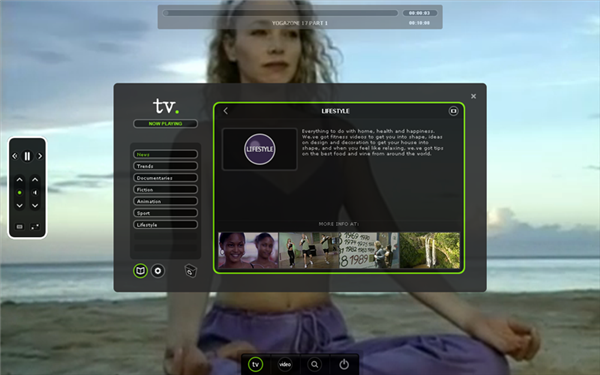Image resolution: width=600 pixels, height=375 pixels.
Task: Click the NOW PLAYING button
Action: coord(165,124)
